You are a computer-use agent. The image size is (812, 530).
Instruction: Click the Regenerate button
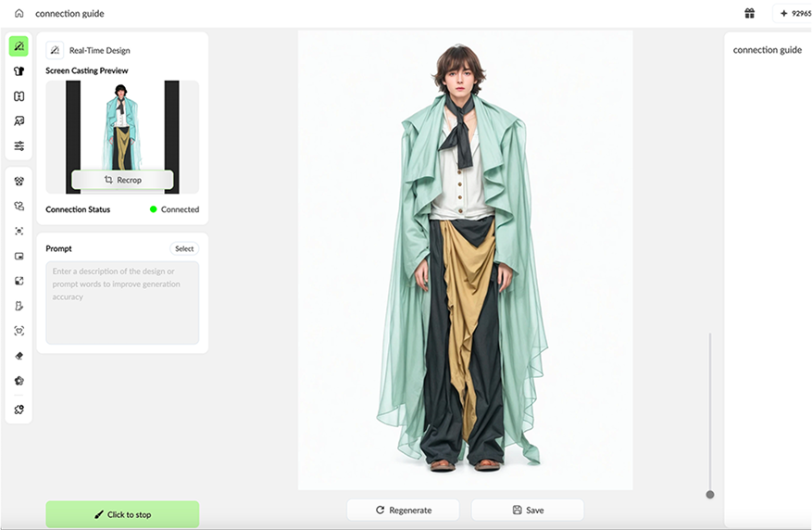(x=403, y=510)
